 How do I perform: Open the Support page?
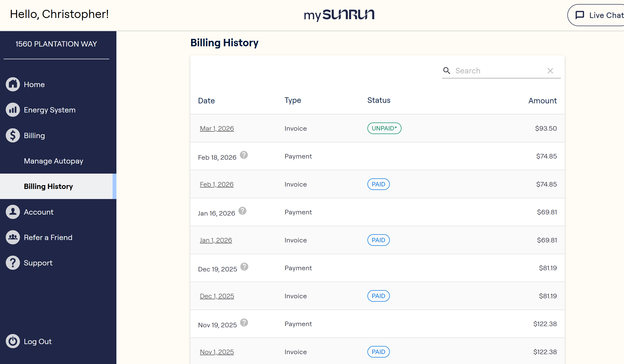pyautogui.click(x=38, y=263)
